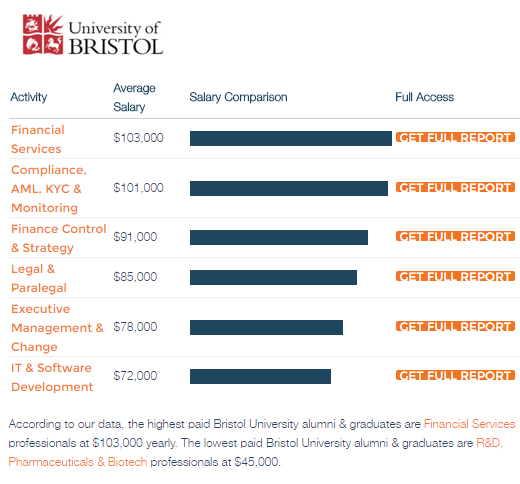Open Executive Management & Change link
The width and height of the screenshot is (520, 484).
(57, 328)
